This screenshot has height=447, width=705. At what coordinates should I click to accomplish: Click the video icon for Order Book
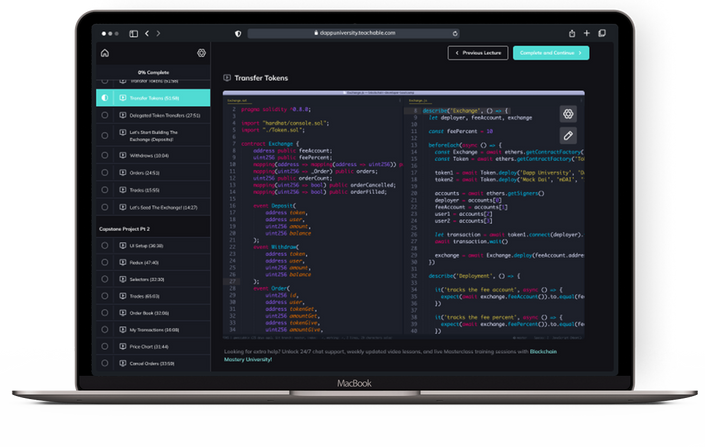tap(122, 313)
